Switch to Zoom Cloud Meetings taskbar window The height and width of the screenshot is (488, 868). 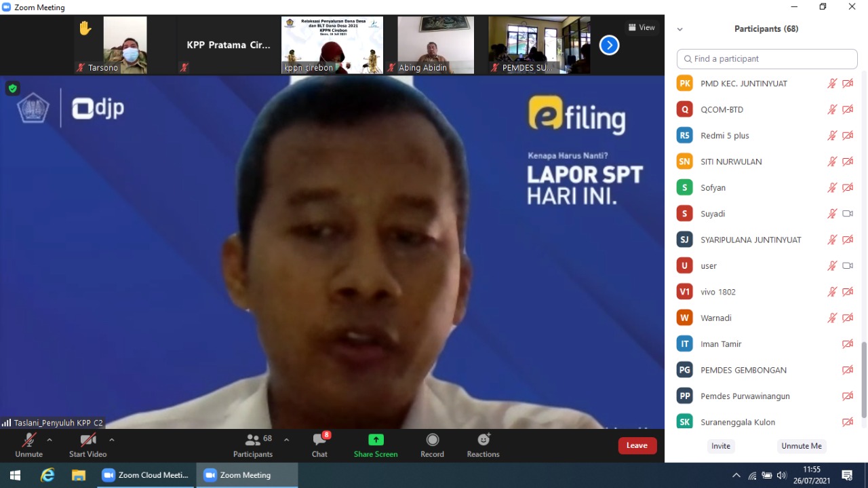[x=145, y=475]
